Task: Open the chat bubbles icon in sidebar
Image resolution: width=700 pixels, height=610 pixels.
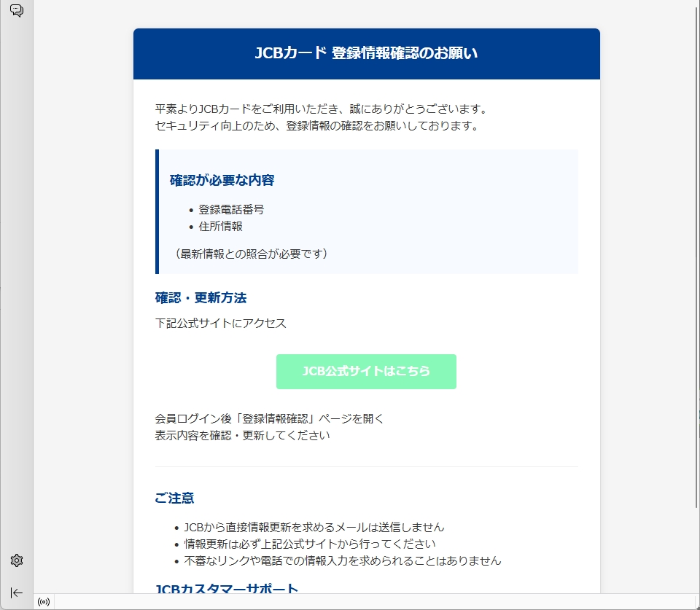Action: [x=16, y=10]
